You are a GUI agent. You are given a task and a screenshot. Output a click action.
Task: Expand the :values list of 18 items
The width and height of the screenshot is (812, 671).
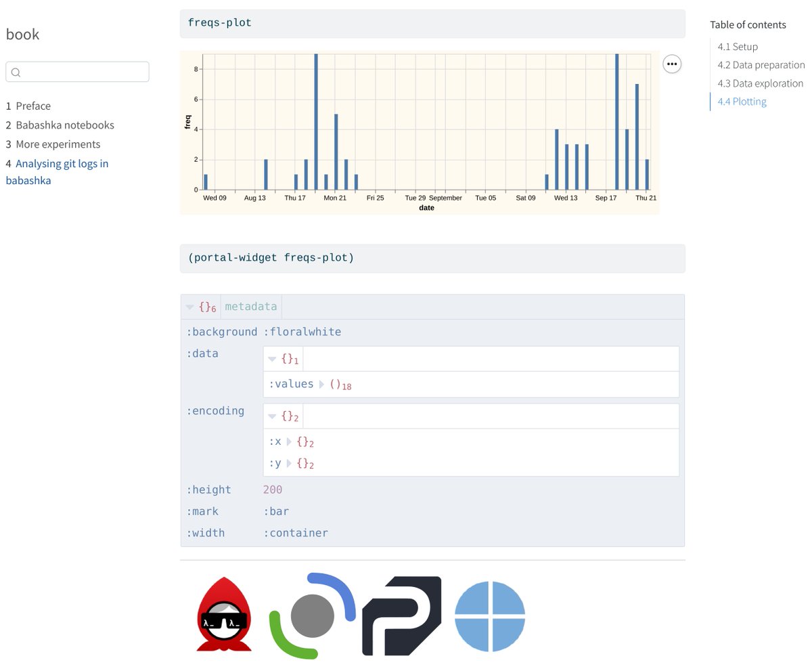click(x=322, y=385)
